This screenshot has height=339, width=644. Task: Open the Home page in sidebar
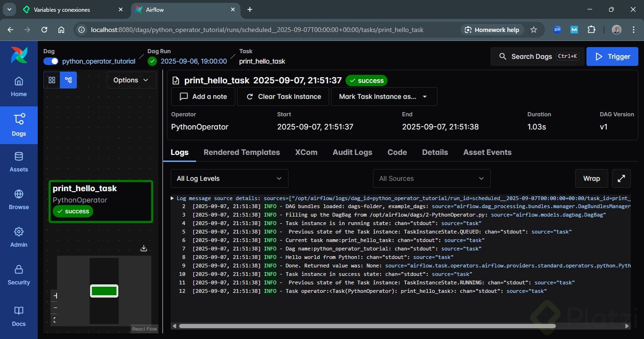point(19,87)
